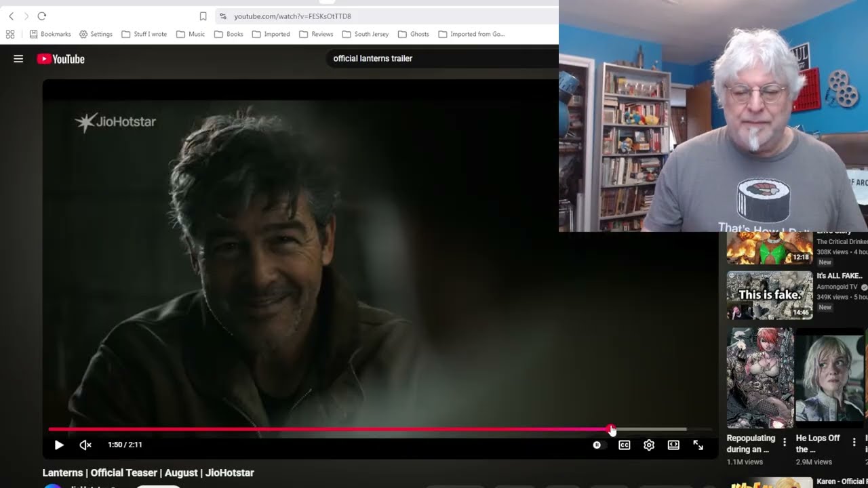Open the 'Karen - Official' video title

[x=841, y=481]
